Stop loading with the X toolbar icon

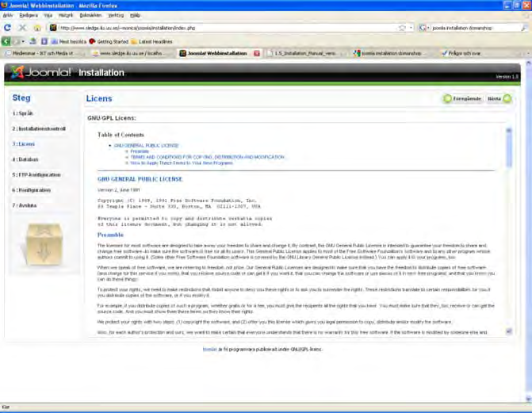coord(22,28)
